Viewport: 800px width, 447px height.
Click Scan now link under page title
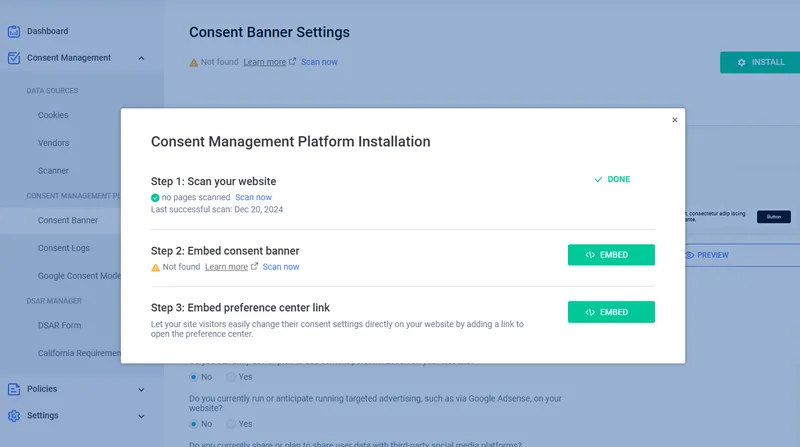[319, 62]
